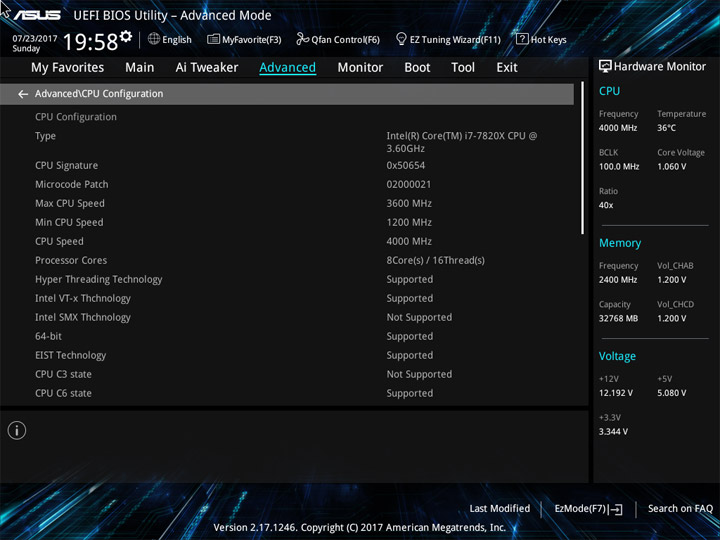Click the info circle icon in help area
This screenshot has width=720, height=540.
pos(17,430)
